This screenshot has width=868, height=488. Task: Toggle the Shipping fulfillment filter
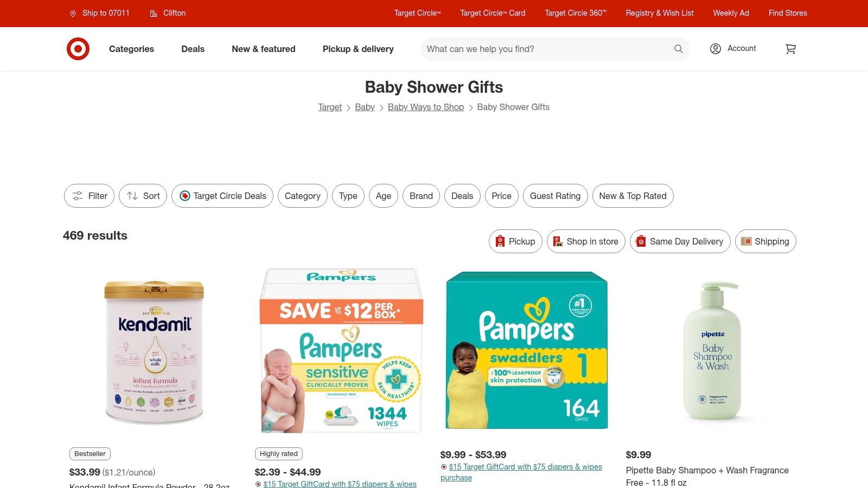click(765, 241)
